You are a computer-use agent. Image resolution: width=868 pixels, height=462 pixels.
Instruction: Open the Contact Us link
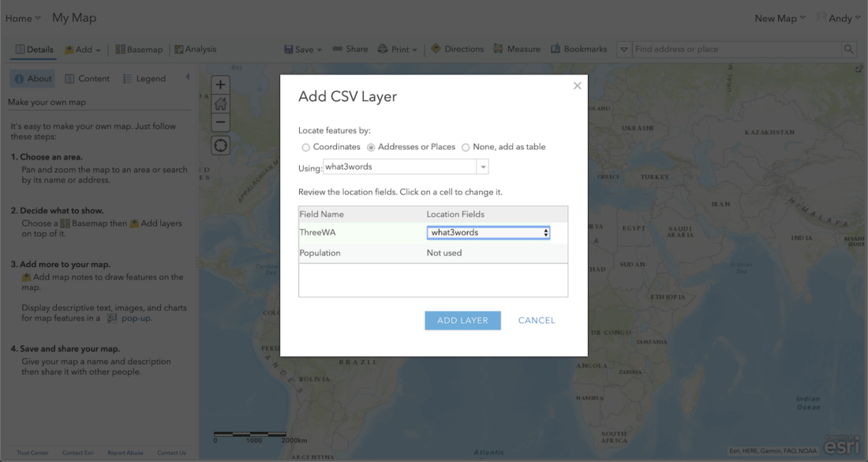tap(171, 453)
